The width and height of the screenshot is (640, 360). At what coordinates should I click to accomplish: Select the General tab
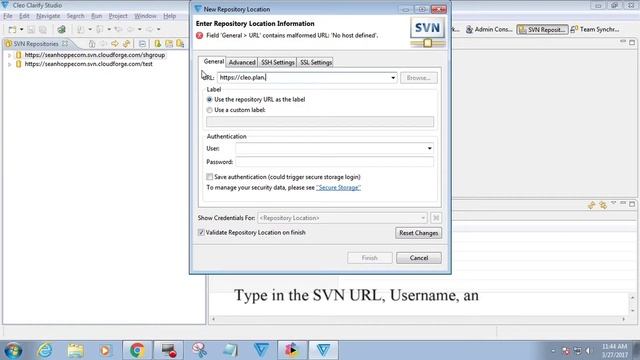point(213,62)
